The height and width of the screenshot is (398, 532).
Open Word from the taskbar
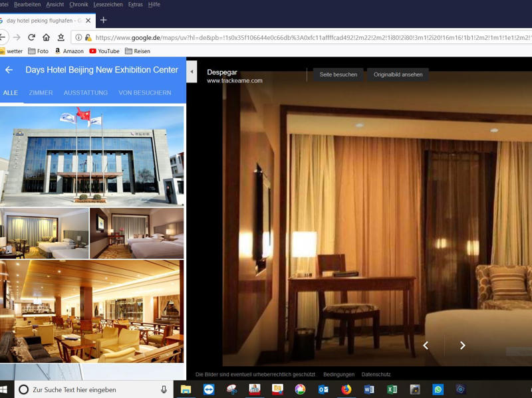click(369, 389)
